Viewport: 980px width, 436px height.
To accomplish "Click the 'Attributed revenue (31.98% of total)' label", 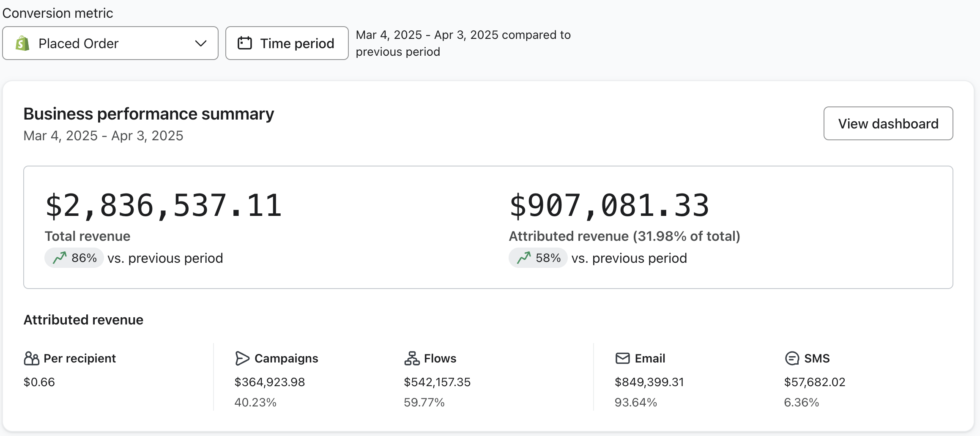I will click(624, 236).
